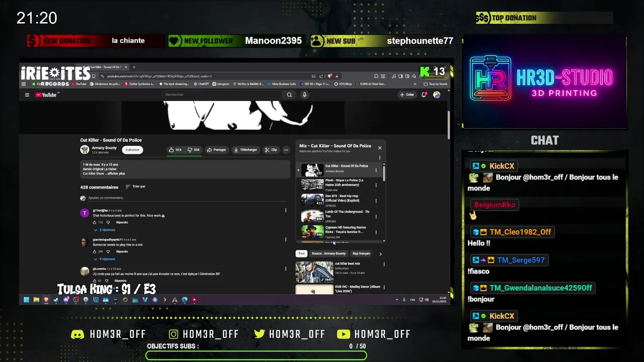Open the Windows Start menu
Viewport: 644px width, 362px height.
click(x=26, y=300)
